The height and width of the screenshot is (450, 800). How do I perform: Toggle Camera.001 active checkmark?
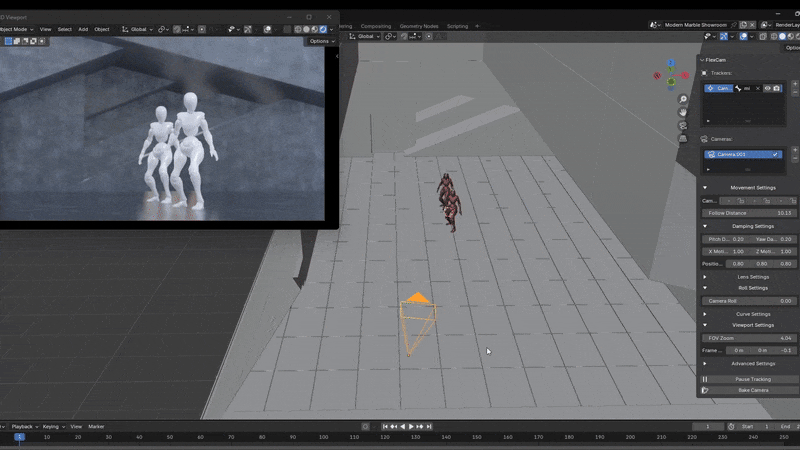pyautogui.click(x=776, y=154)
